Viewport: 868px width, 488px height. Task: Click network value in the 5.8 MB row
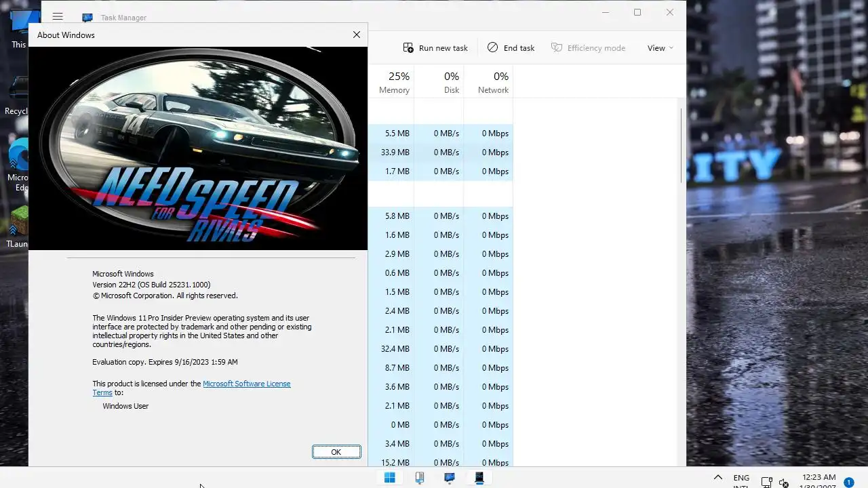coord(489,216)
